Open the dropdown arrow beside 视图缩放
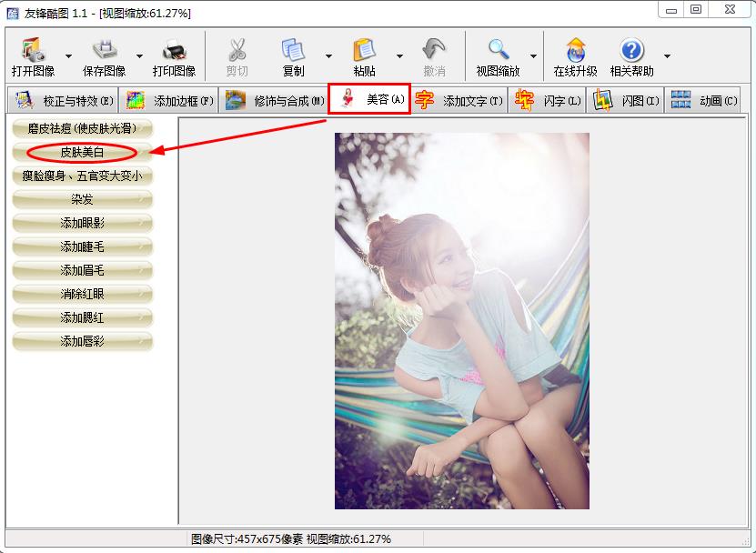The width and height of the screenshot is (756, 553). point(533,56)
